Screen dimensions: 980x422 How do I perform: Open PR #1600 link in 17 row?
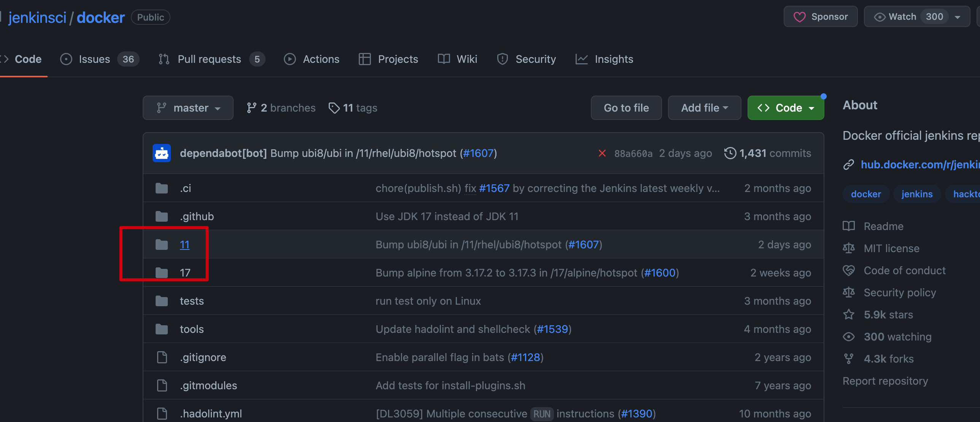660,273
